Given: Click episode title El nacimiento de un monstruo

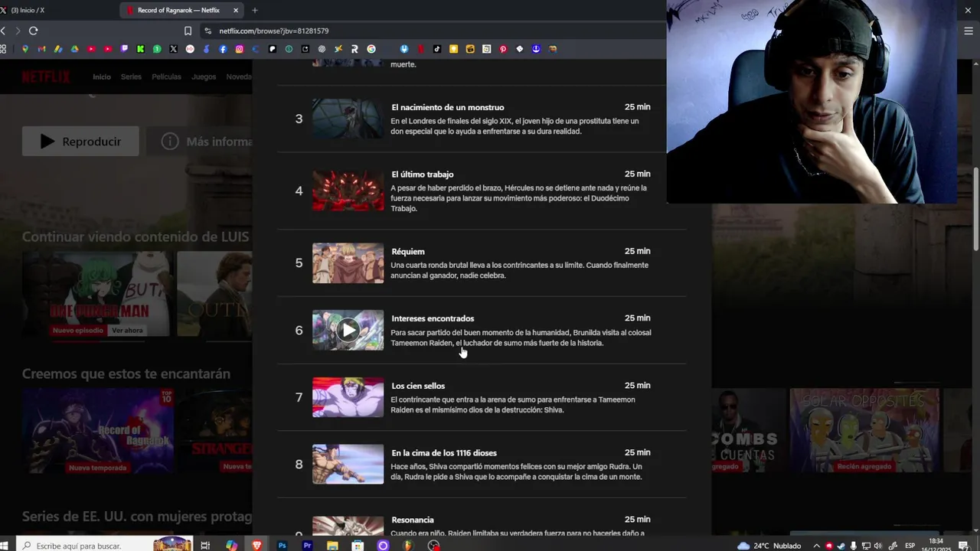Looking at the screenshot, I should [x=448, y=107].
